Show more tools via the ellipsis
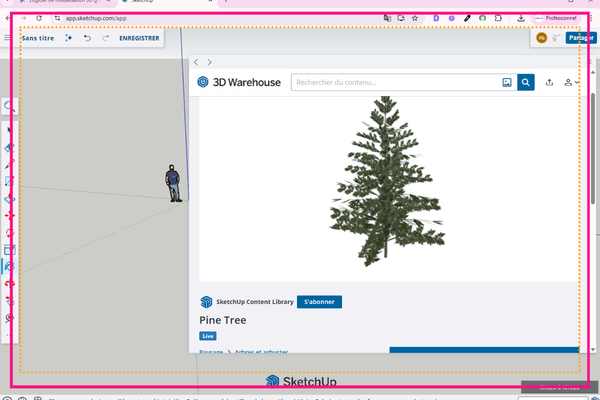 [x=9, y=335]
